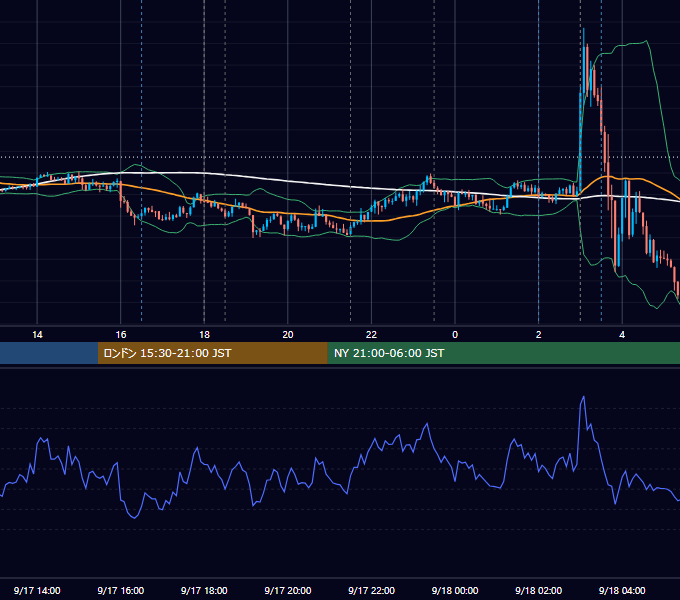Click hour label 16 on price chart axis
Image resolution: width=680 pixels, height=600 pixels.
point(121,335)
